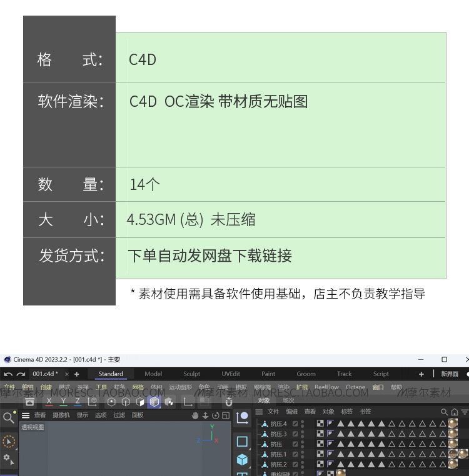Add a new document tab beside 001.c4d

pos(76,374)
